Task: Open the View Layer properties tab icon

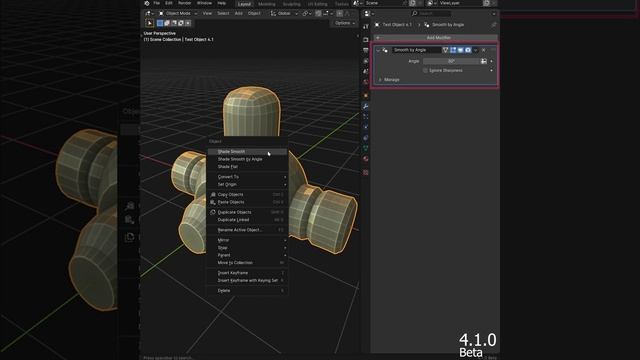Action: 366,61
